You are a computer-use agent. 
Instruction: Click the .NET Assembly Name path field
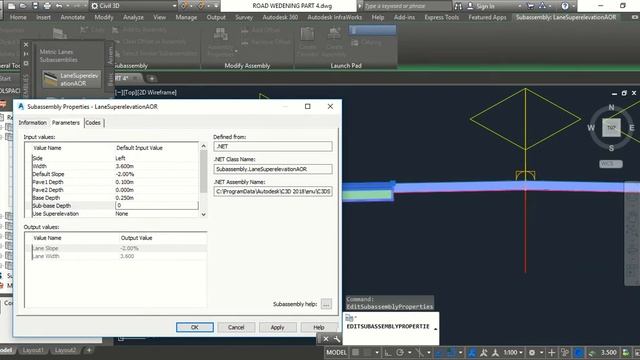tap(273, 191)
